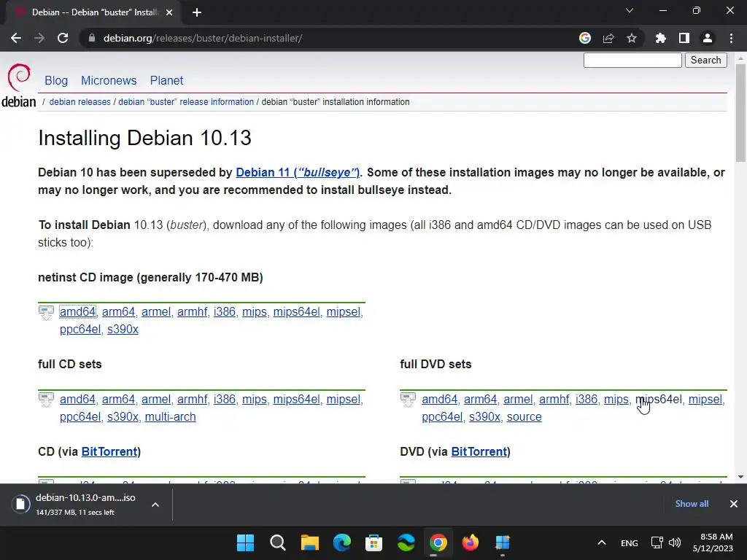Click the page vertical scrollbar thumb
Screen dimensions: 747x560
740,113
